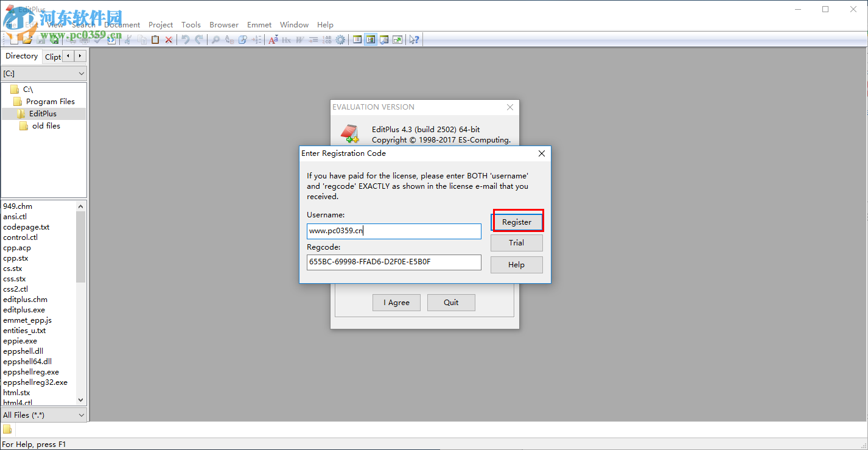
Task: Switch to the Cliptext tab
Action: tap(53, 57)
